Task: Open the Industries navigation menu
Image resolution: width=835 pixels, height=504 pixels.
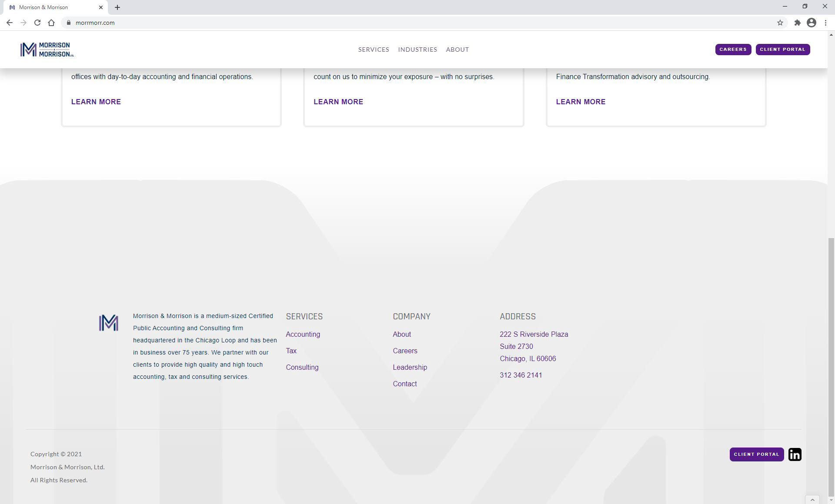Action: point(417,50)
